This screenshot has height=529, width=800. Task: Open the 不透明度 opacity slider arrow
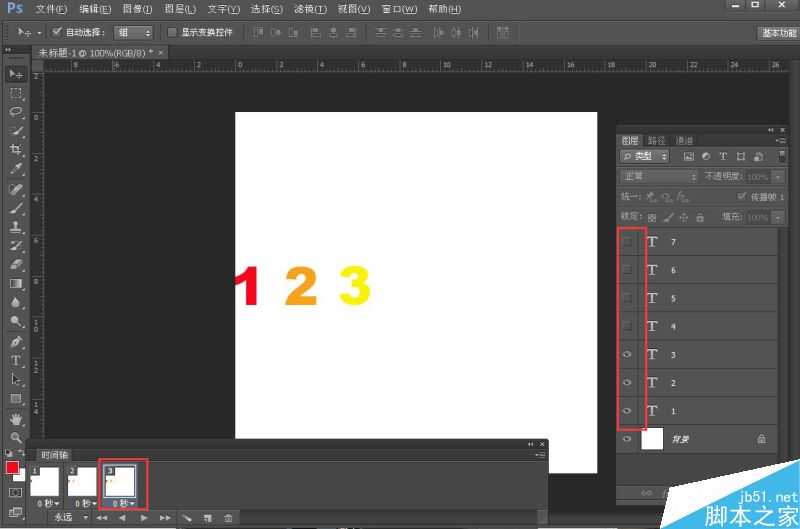pos(778,177)
